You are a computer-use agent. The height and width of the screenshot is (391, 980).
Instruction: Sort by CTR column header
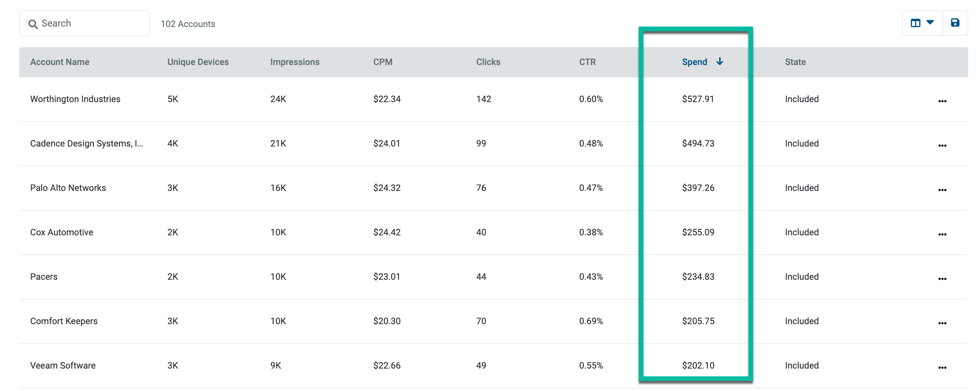click(587, 62)
